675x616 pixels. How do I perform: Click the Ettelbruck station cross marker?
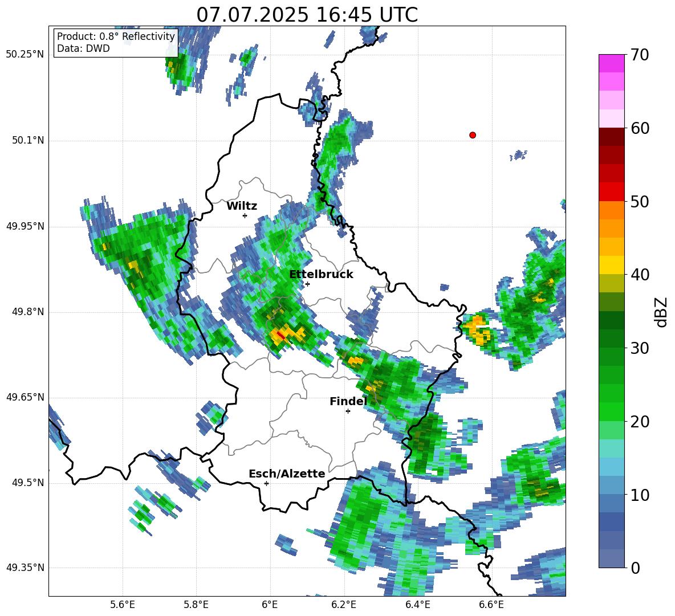307,284
